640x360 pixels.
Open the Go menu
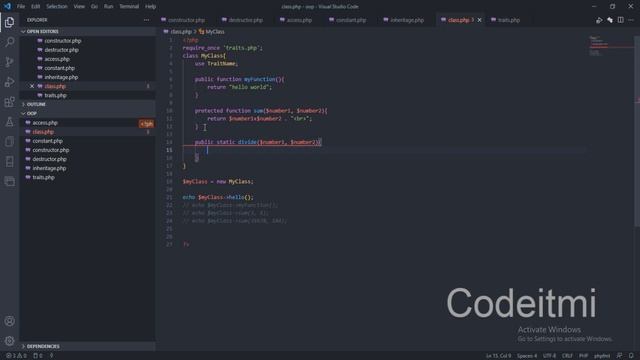pos(94,7)
